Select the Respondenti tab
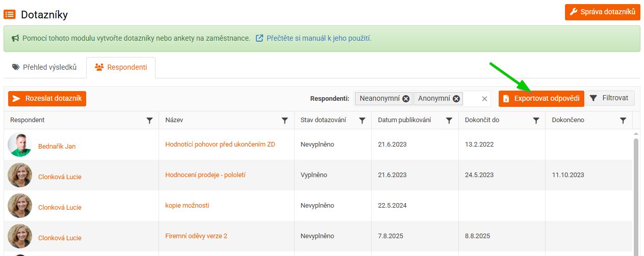 point(121,67)
